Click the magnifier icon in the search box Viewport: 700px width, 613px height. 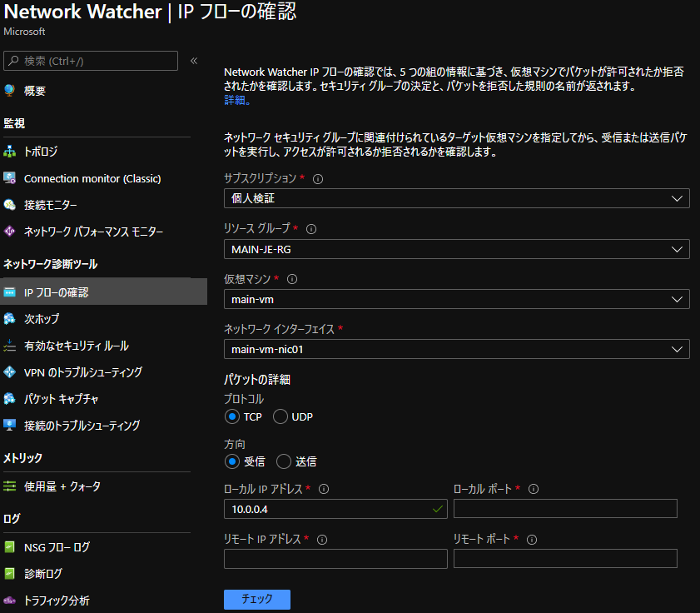point(13,61)
